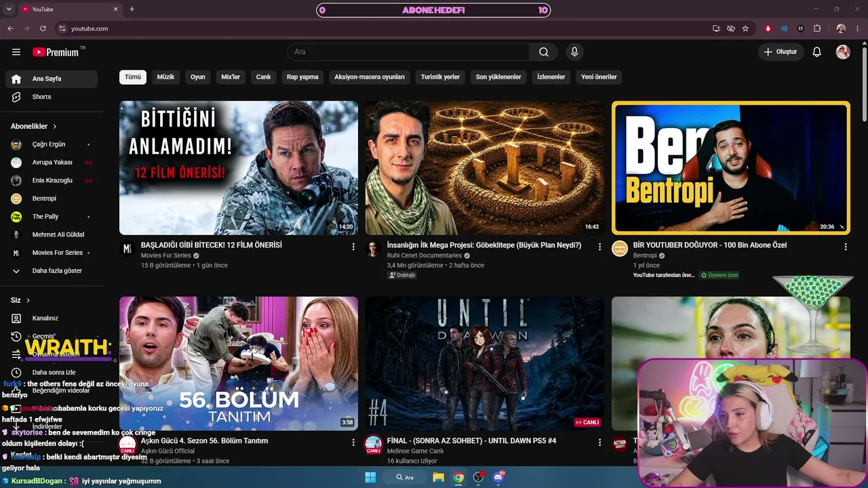Select the Aksiyon-macera oyunları chip
This screenshot has height=488, width=868.
tap(370, 77)
